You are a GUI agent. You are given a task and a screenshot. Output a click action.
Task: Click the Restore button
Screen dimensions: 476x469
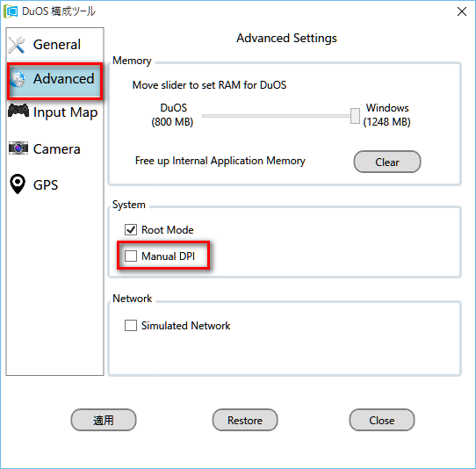coord(245,420)
